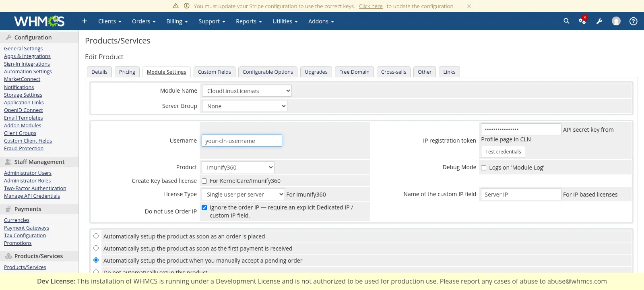Dismiss the Stripe configuration warning banner
The image size is (644, 290).
coord(469,6)
